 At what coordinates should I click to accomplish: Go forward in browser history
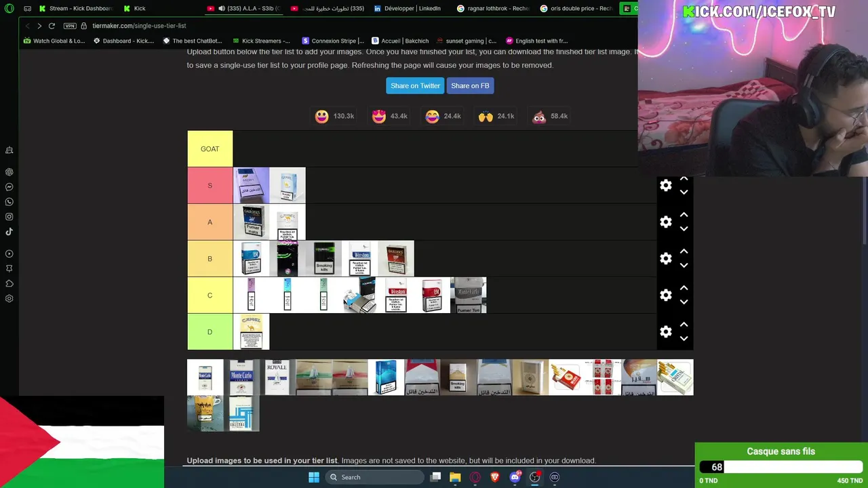pyautogui.click(x=39, y=26)
